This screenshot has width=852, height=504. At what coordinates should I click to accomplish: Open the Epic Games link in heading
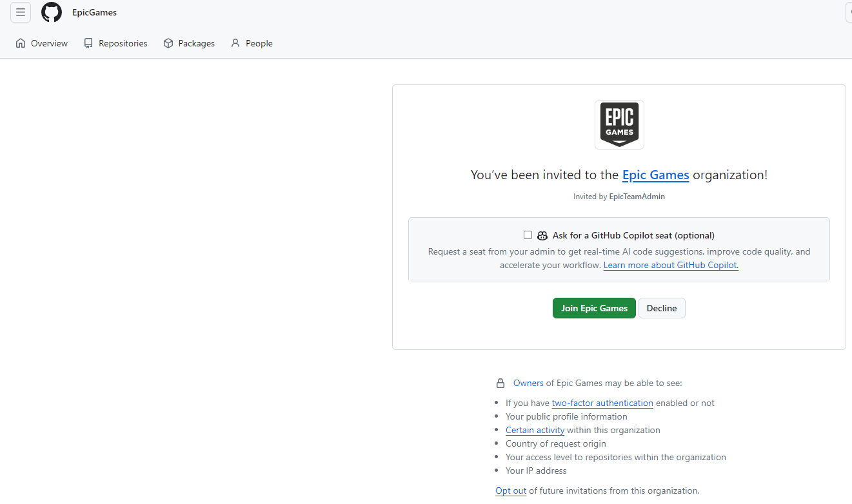(655, 175)
